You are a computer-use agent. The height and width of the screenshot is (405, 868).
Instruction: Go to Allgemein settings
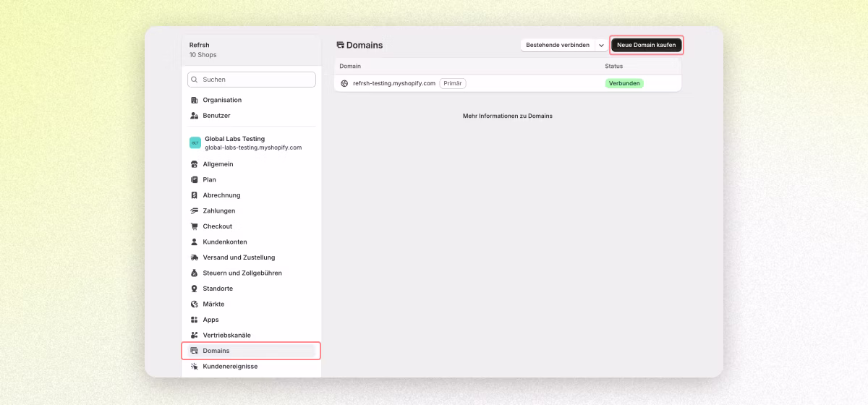click(251, 164)
